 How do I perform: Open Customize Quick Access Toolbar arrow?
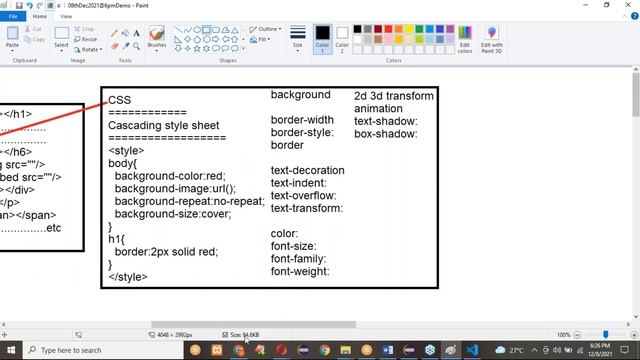click(x=59, y=6)
